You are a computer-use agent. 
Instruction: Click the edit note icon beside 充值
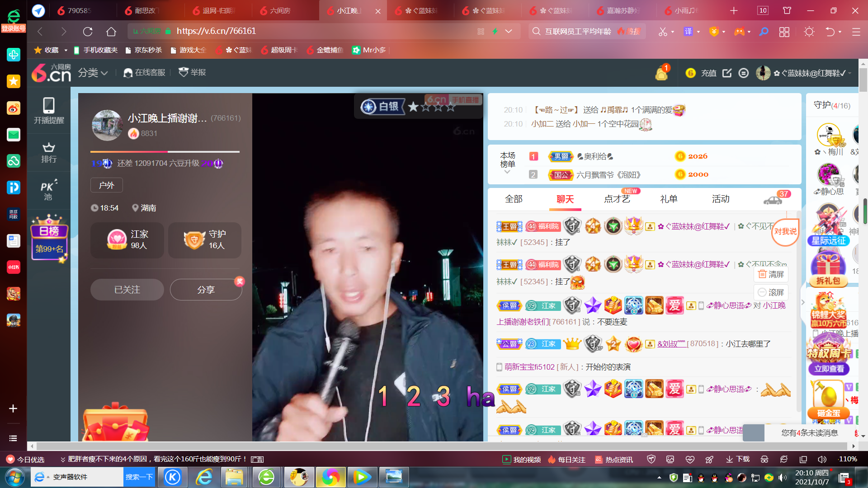coord(727,73)
